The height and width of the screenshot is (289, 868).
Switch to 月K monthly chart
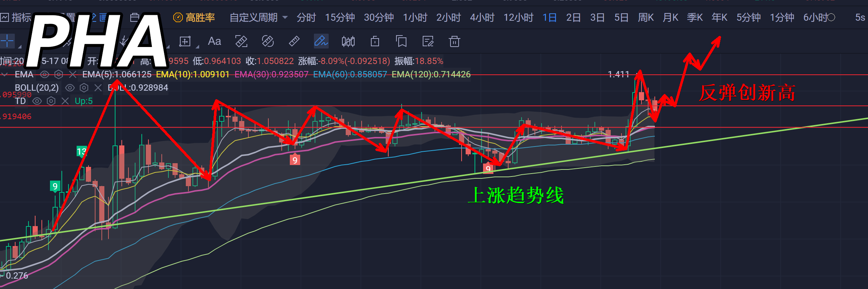coord(670,17)
